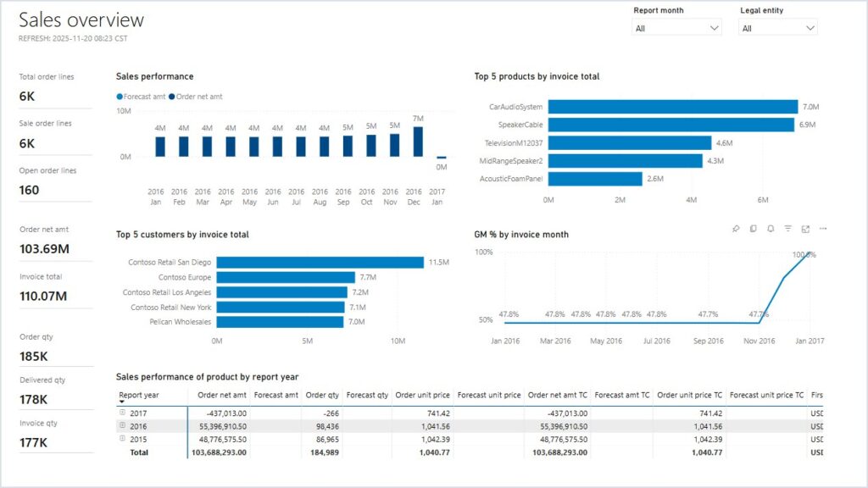Select the AcousticFoamPanel bar
868x488 pixels.
point(595,179)
